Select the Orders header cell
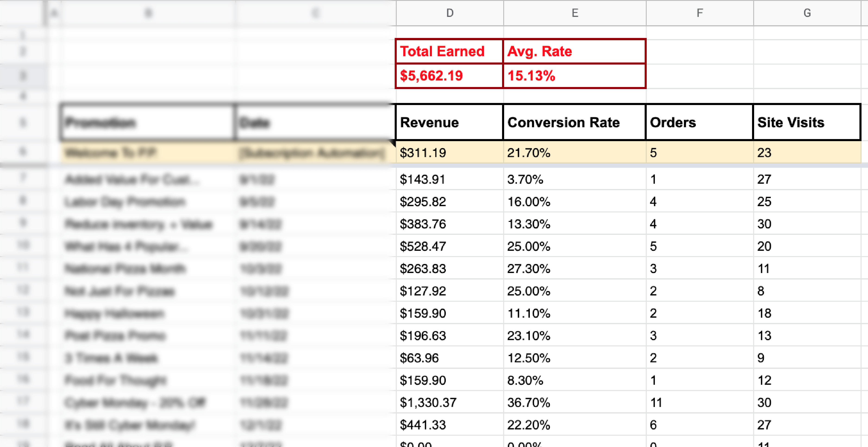This screenshot has width=868, height=447. click(699, 122)
